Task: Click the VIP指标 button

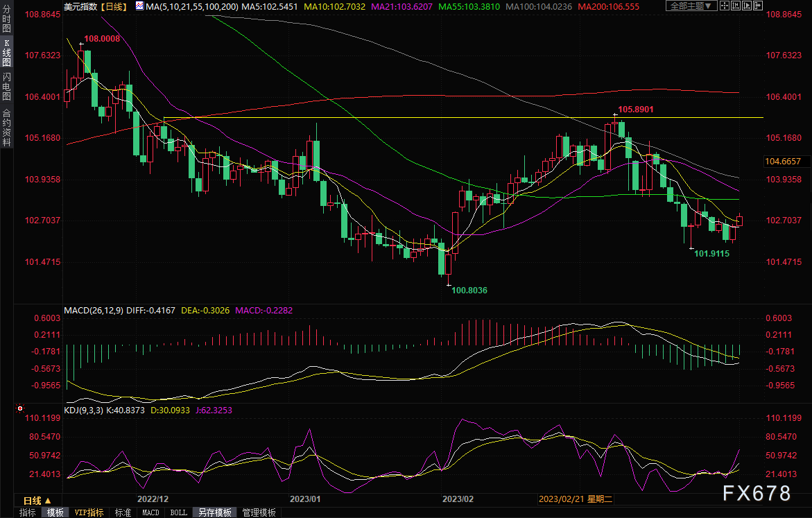Action: coord(89,512)
